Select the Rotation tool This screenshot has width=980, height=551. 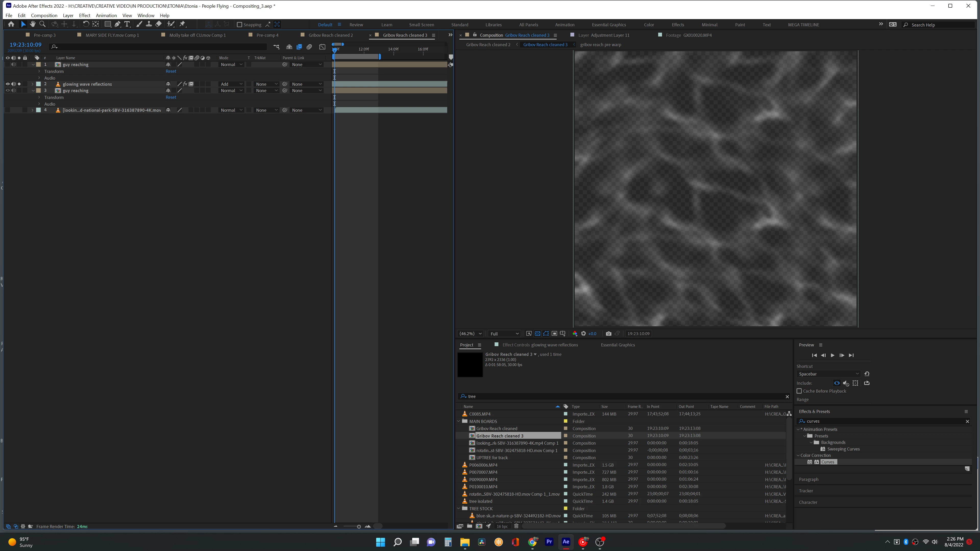tap(86, 24)
